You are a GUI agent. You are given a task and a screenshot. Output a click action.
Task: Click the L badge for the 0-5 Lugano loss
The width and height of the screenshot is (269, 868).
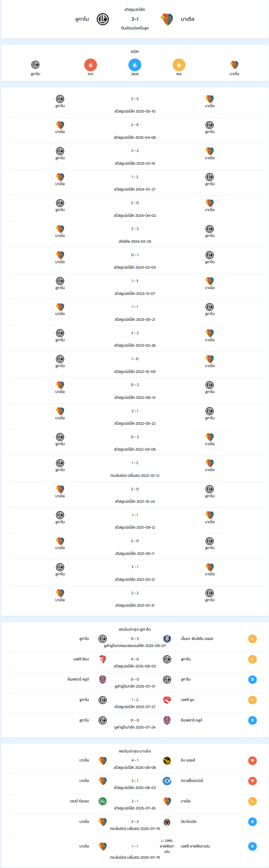pos(252,639)
